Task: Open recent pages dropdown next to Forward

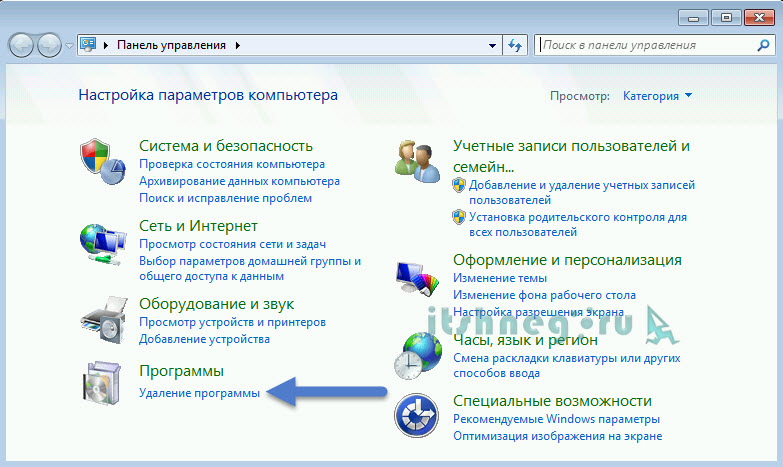Action: (x=69, y=46)
